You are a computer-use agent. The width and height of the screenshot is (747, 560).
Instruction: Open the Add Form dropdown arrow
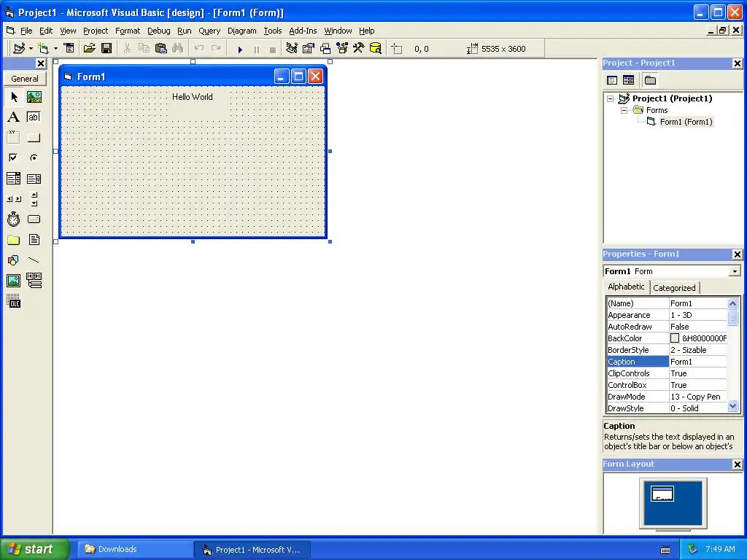(x=55, y=49)
